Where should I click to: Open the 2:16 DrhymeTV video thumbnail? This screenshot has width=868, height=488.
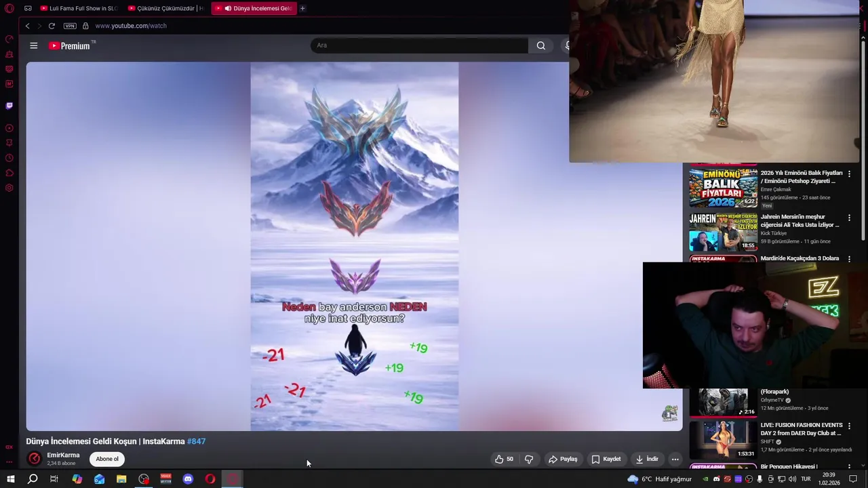(x=723, y=402)
